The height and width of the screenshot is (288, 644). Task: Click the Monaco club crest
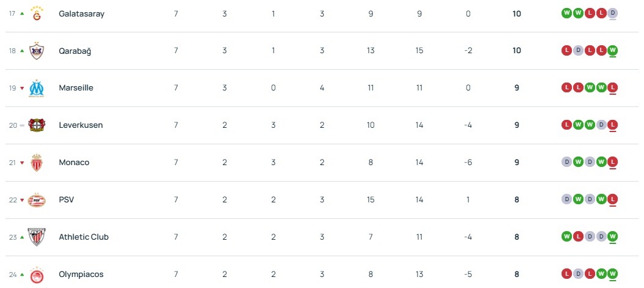pos(37,163)
